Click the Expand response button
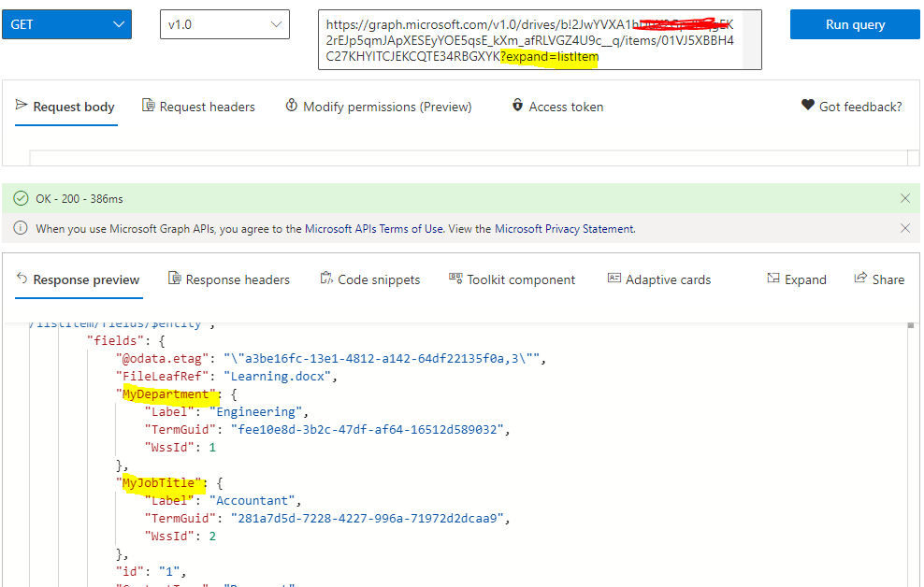Image resolution: width=924 pixels, height=587 pixels. click(x=797, y=279)
